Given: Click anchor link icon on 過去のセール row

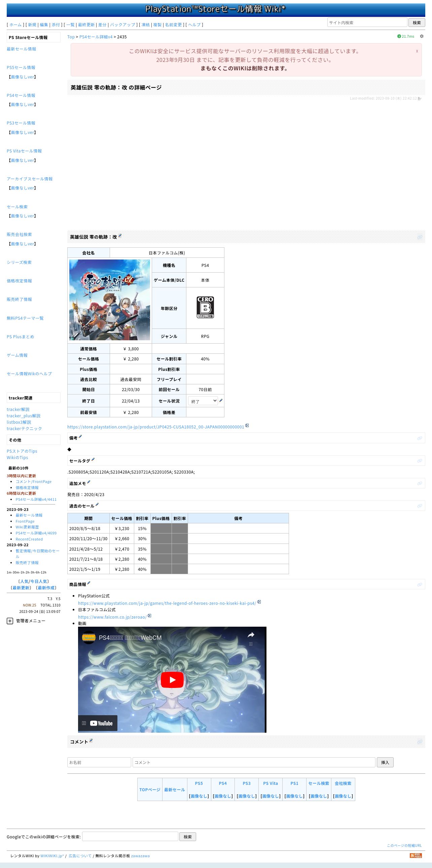Looking at the screenshot, I should (x=420, y=506).
